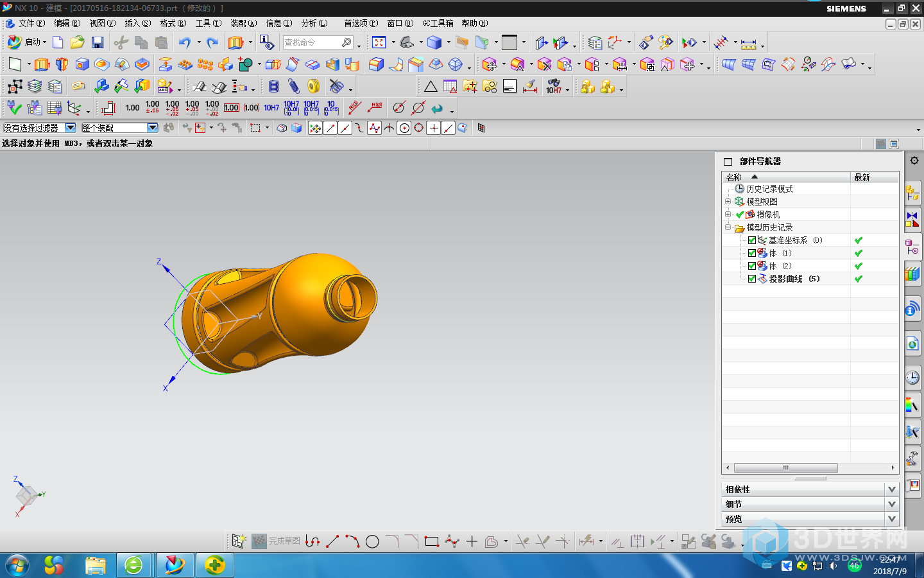
Task: Click the Edge Blend icon
Action: click(377, 64)
